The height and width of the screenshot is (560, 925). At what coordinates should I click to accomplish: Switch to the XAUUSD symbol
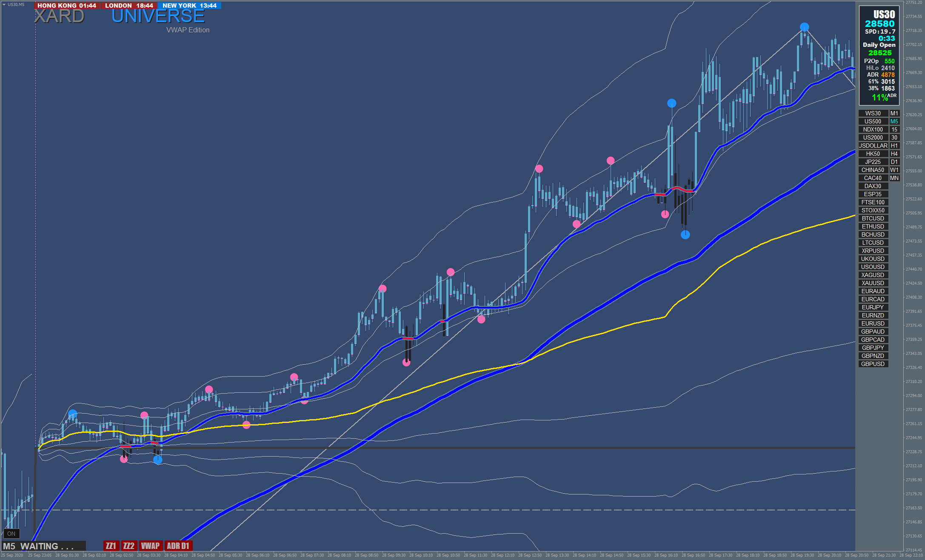[873, 283]
